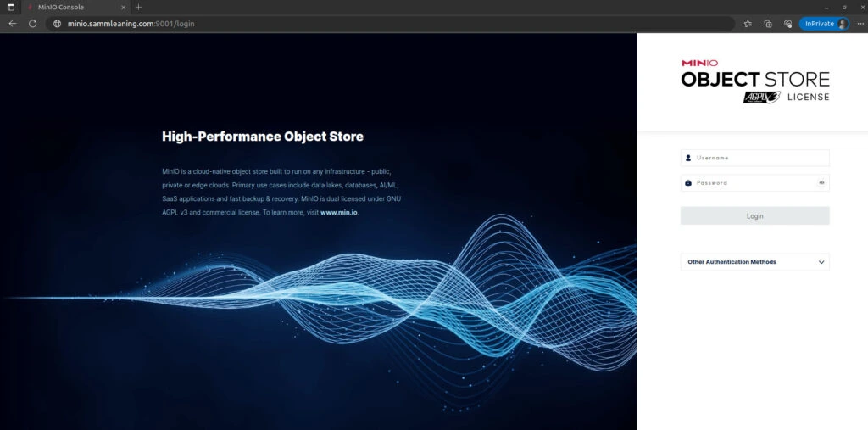868x430 pixels.
Task: Click the AGPLv3 license logo
Action: (x=762, y=97)
